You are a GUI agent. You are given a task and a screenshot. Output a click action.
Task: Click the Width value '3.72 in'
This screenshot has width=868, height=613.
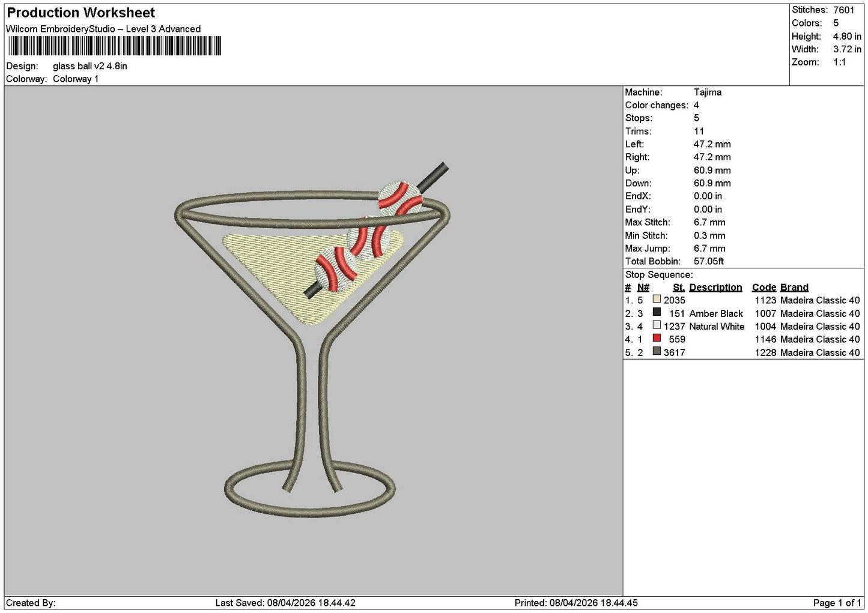[x=847, y=49]
